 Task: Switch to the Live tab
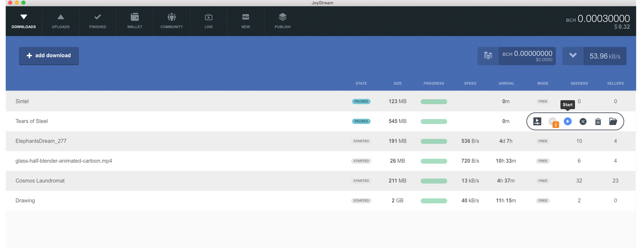click(209, 21)
